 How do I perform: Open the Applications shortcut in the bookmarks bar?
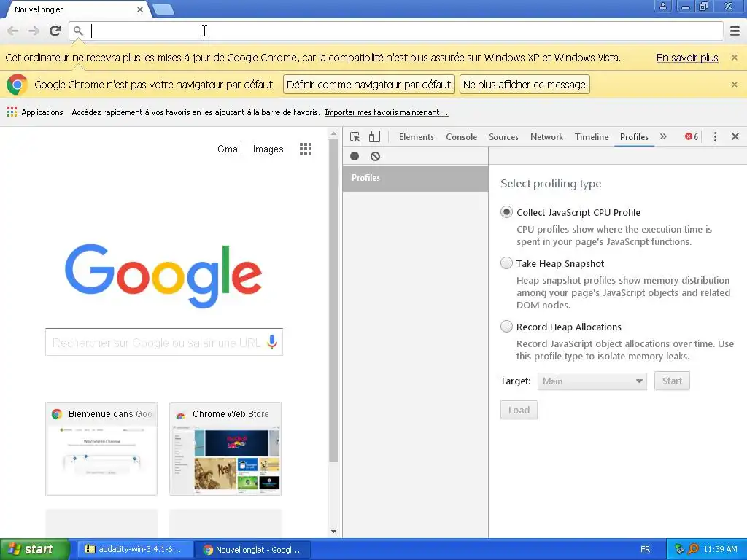(35, 112)
